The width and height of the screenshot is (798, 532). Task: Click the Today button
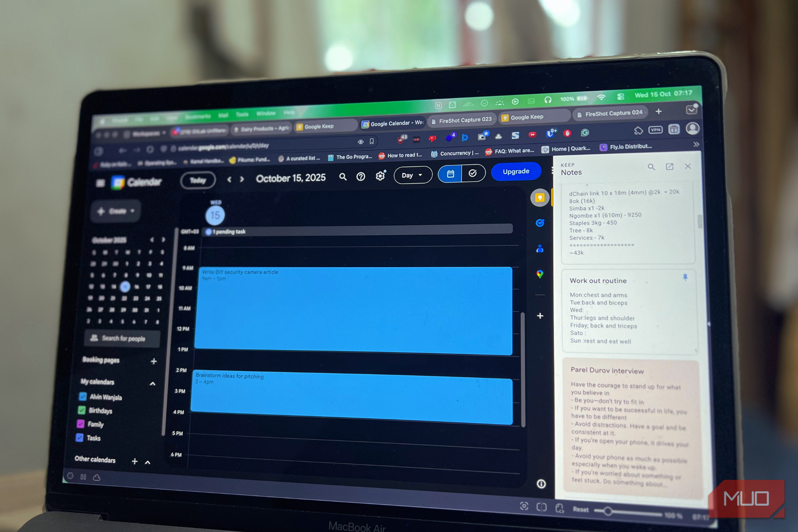click(198, 180)
